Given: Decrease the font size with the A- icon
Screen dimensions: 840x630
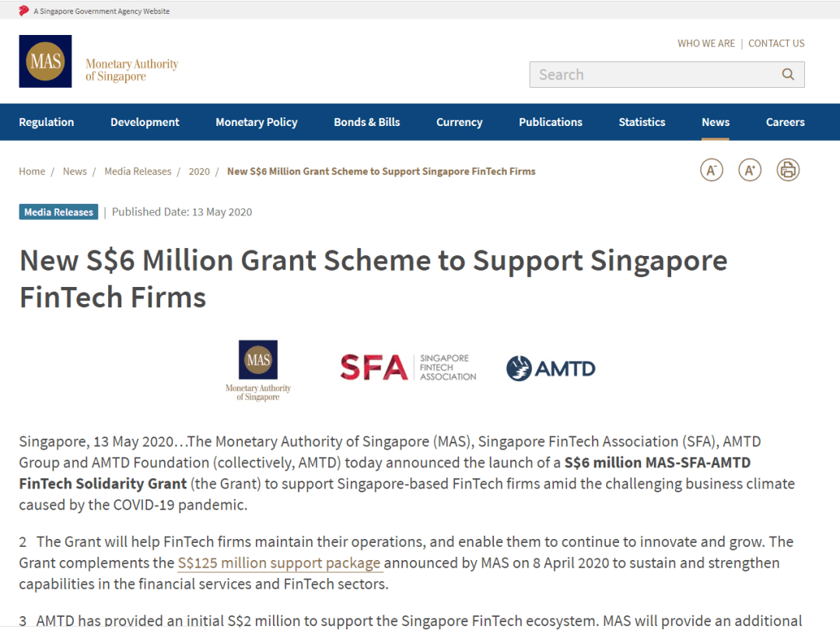Looking at the screenshot, I should pyautogui.click(x=712, y=170).
